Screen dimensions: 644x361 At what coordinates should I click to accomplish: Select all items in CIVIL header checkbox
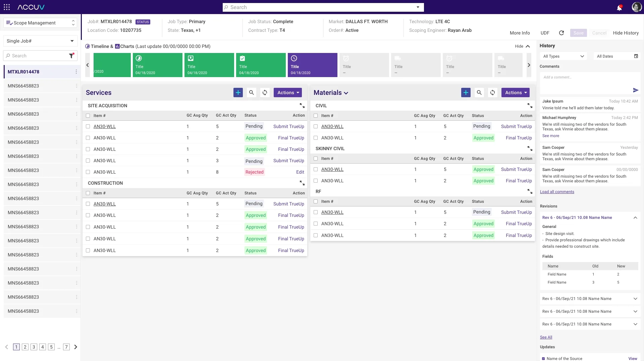[x=316, y=116]
